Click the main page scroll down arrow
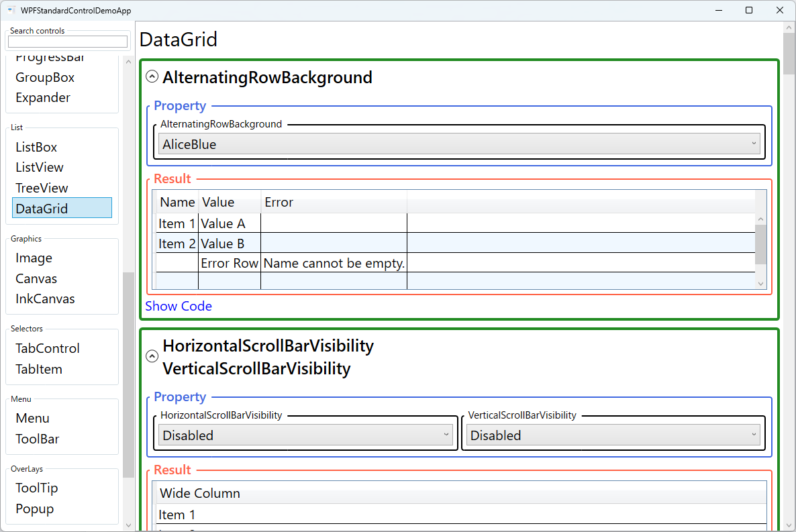Image resolution: width=796 pixels, height=532 pixels. pos(789,525)
